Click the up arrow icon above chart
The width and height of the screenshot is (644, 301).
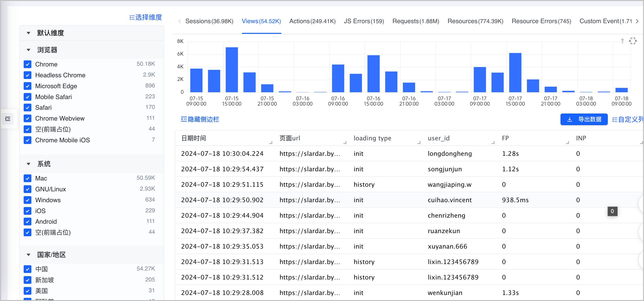click(x=623, y=41)
